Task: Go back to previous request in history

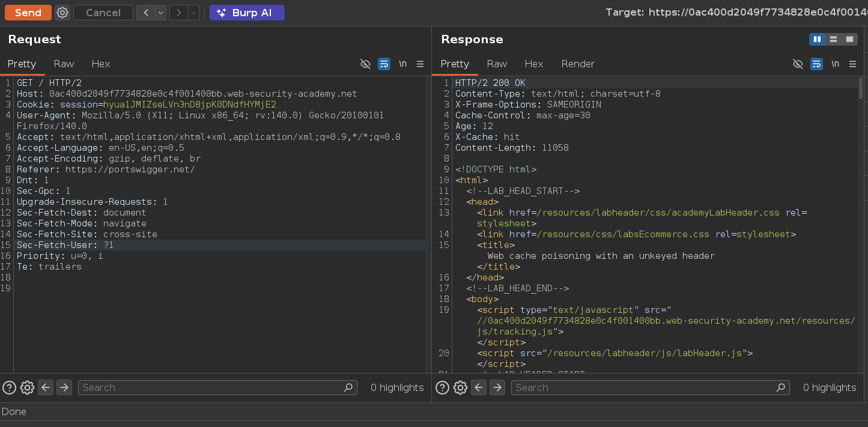Action: (x=146, y=13)
